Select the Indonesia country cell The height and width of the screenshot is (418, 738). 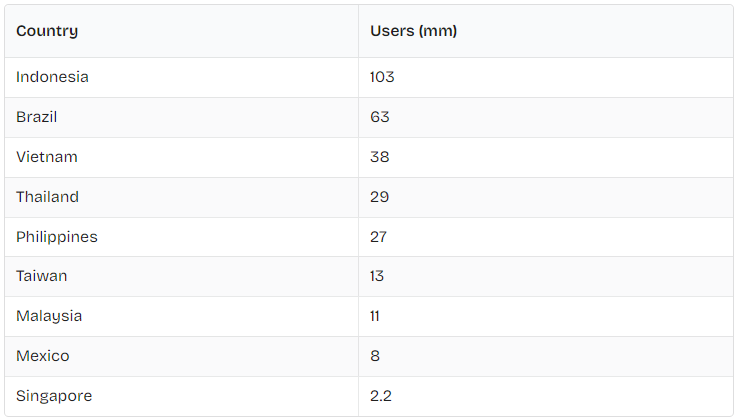pos(52,77)
